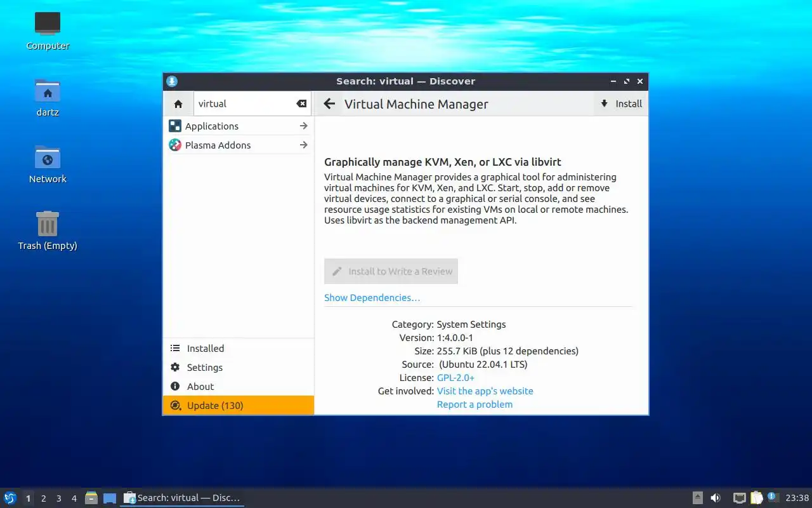Click the Applications category icon

(175, 126)
